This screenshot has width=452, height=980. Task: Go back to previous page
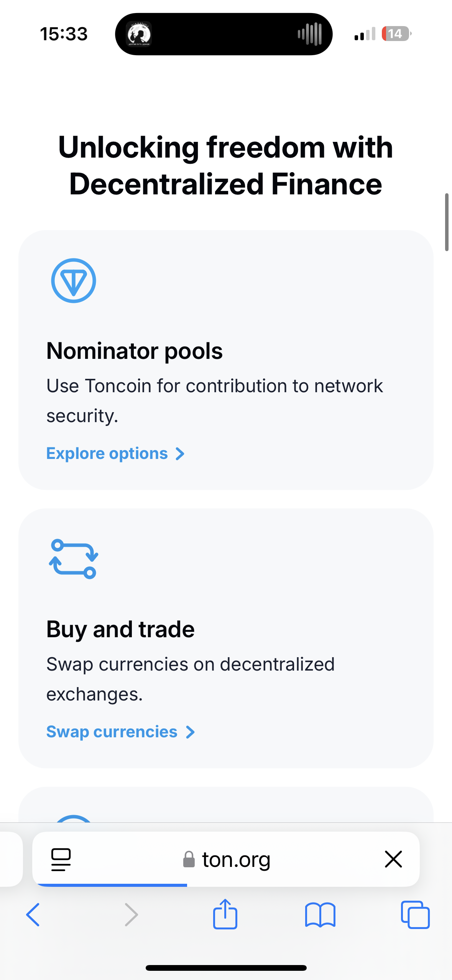tap(33, 914)
